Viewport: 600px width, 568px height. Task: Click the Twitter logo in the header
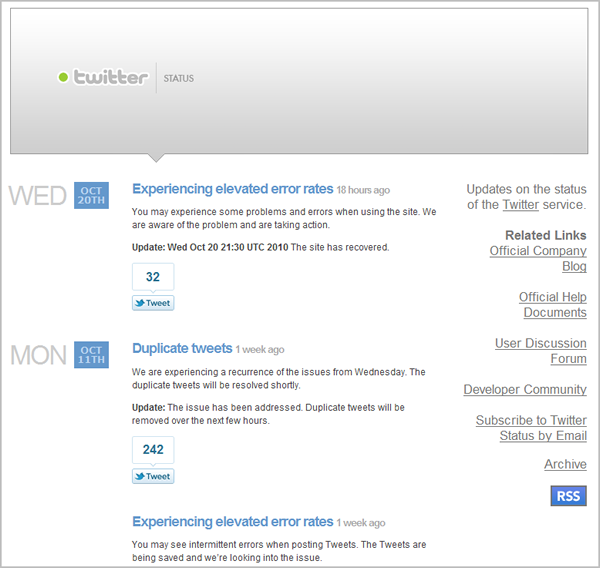click(110, 77)
